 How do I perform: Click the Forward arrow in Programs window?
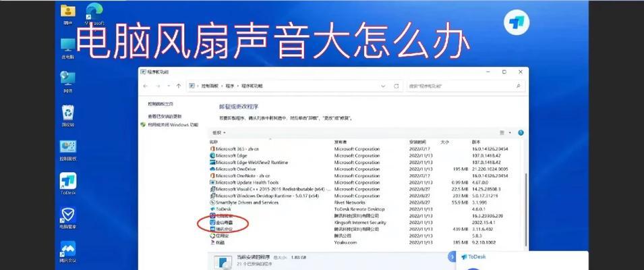[157, 86]
